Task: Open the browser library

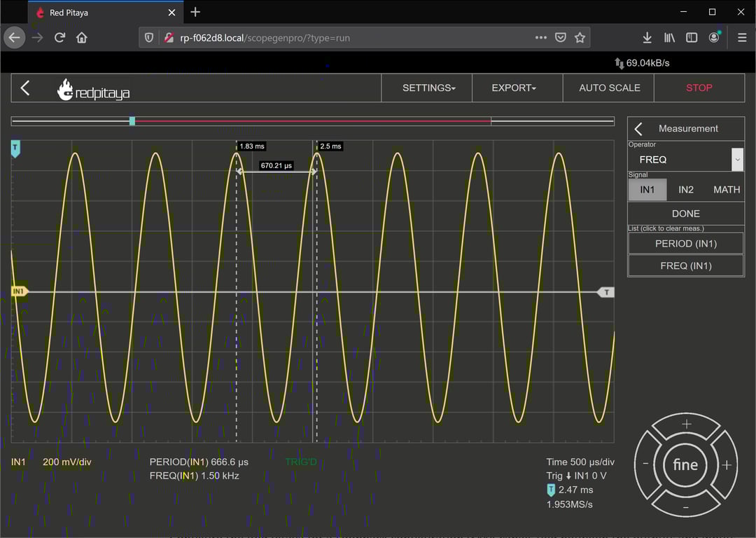Action: coord(669,38)
